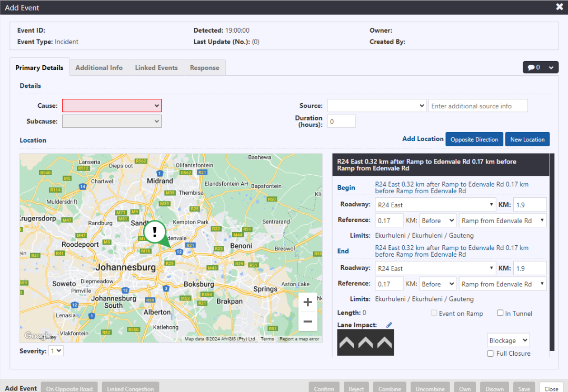Screen dimensions: 568x392
Task: Open the Source dropdown
Action: click(x=376, y=106)
